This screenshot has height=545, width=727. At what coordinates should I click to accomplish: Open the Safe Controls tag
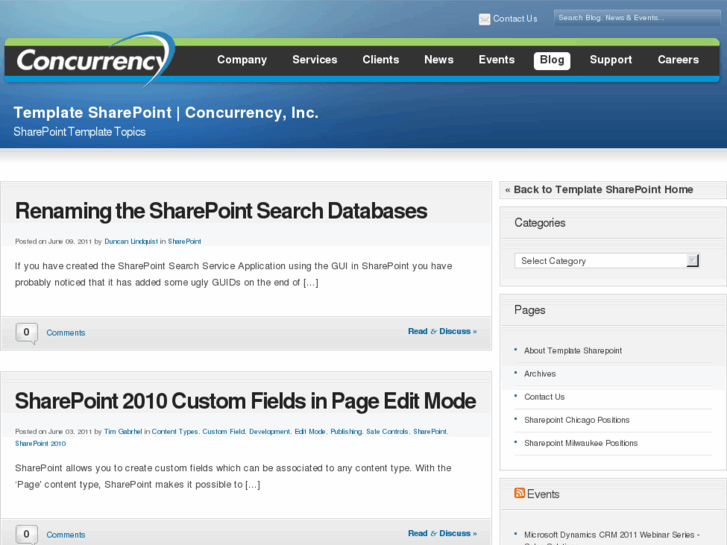pos(387,431)
